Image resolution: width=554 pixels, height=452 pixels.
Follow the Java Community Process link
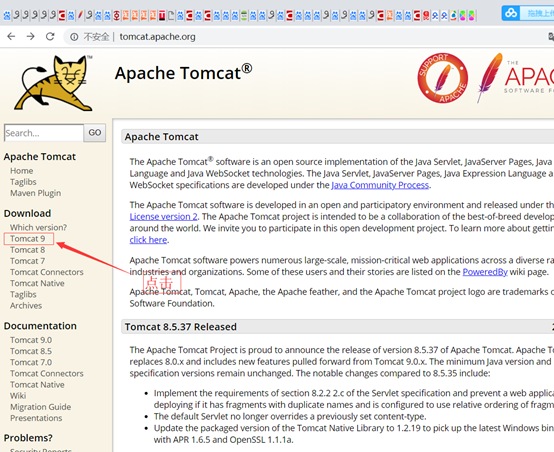coord(380,185)
